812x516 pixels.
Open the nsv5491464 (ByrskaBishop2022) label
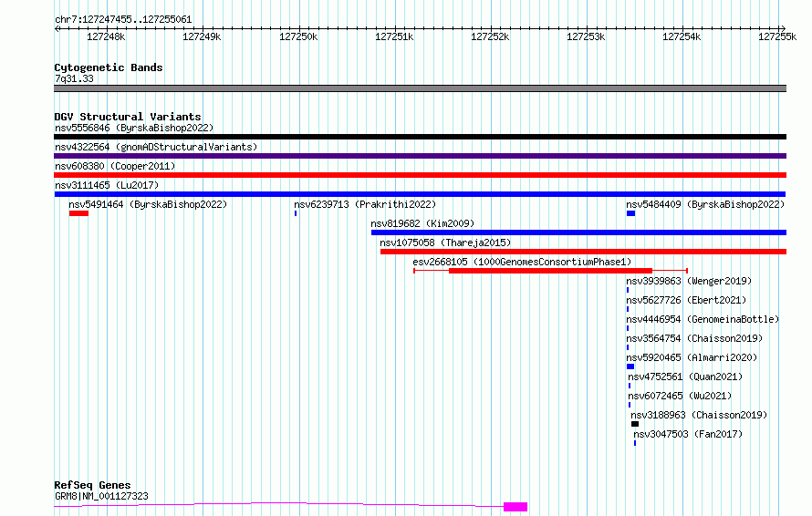coord(148,204)
